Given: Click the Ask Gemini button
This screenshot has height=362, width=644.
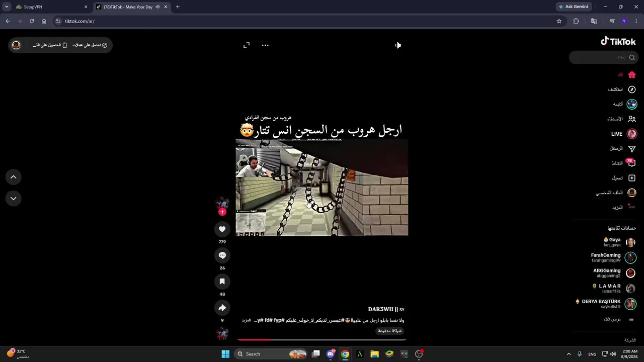Looking at the screenshot, I should click(573, 7).
